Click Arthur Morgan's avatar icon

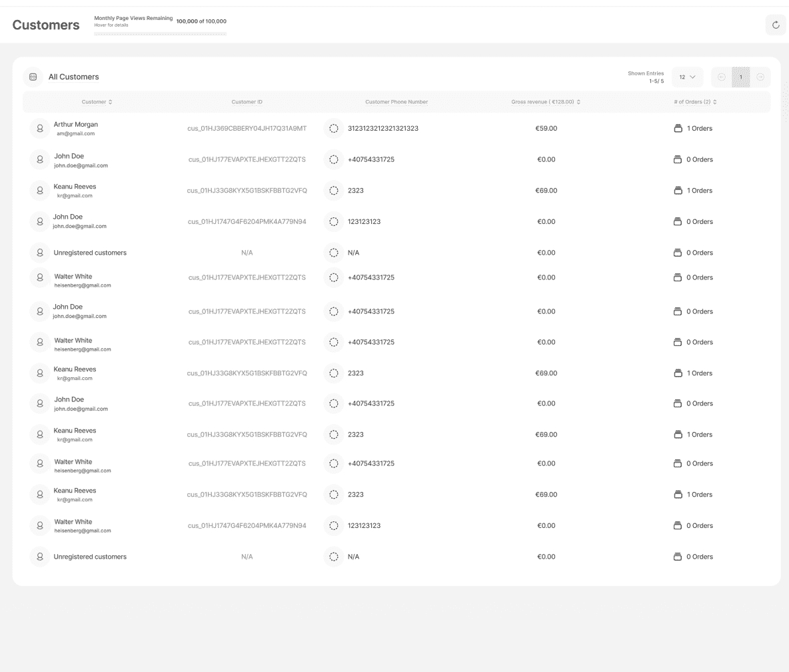pos(40,129)
